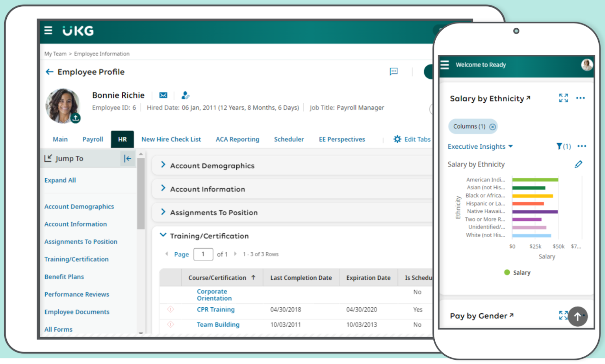Image resolution: width=605 pixels, height=364 pixels.
Task: Open the comment bubble icon near Employee Profile
Action: point(393,72)
